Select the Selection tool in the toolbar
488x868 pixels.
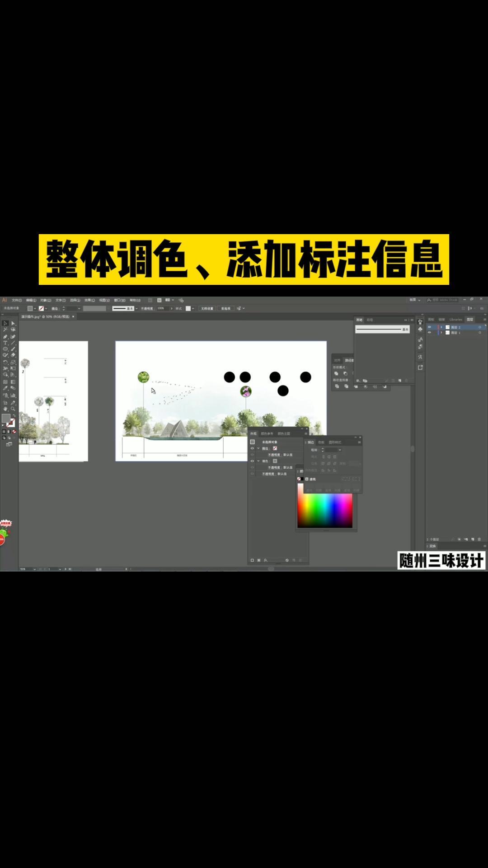[5, 323]
